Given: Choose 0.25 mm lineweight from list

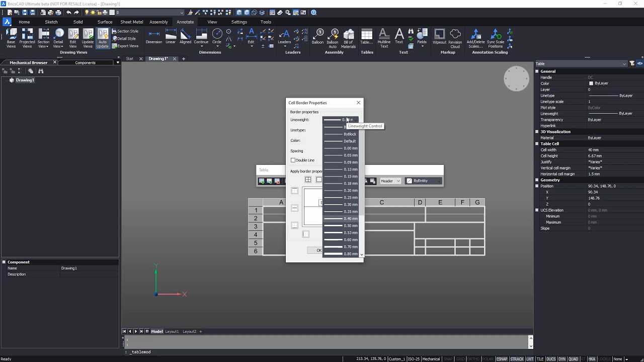Looking at the screenshot, I should click(341, 198).
